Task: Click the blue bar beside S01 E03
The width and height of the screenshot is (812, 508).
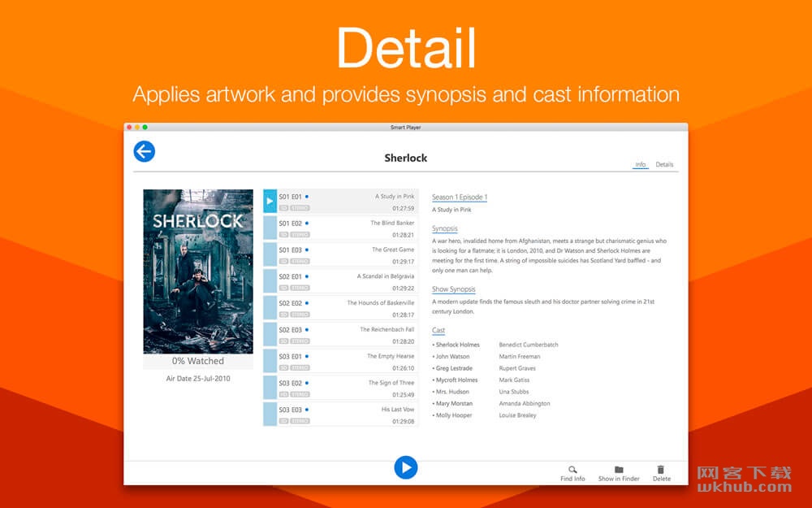Action: click(x=270, y=255)
